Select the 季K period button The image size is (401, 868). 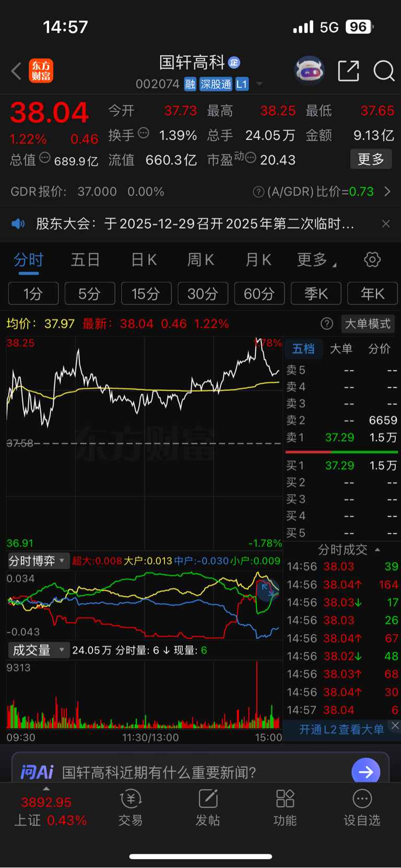316,293
